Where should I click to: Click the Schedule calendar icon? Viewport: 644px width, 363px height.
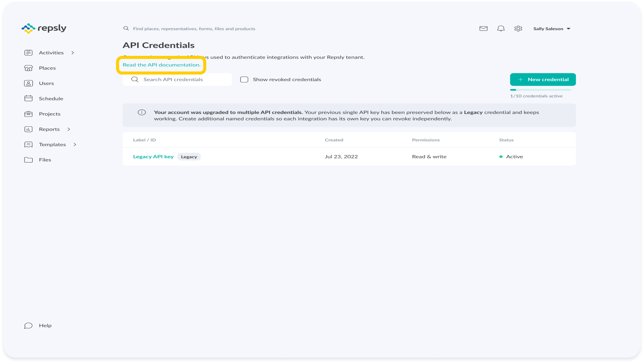tap(28, 99)
